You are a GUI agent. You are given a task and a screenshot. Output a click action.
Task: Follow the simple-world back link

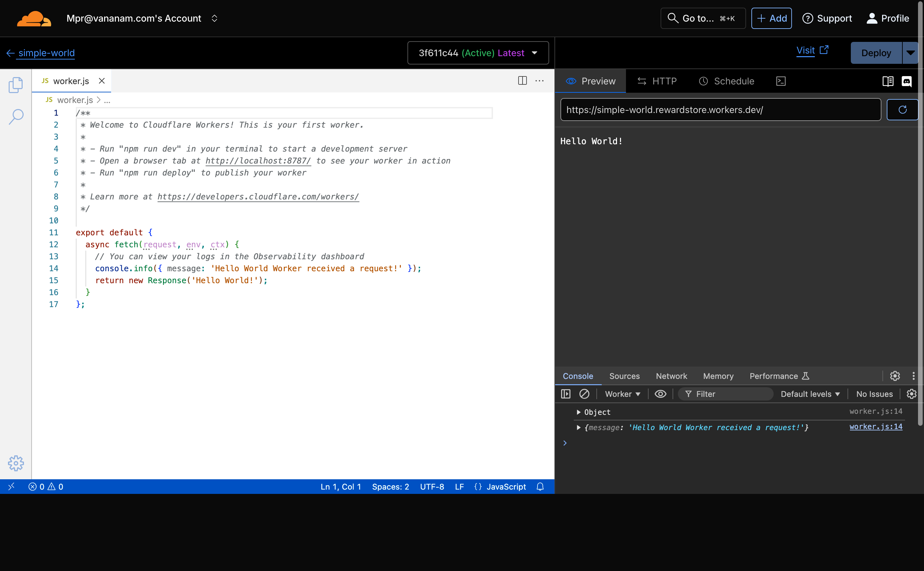(46, 53)
